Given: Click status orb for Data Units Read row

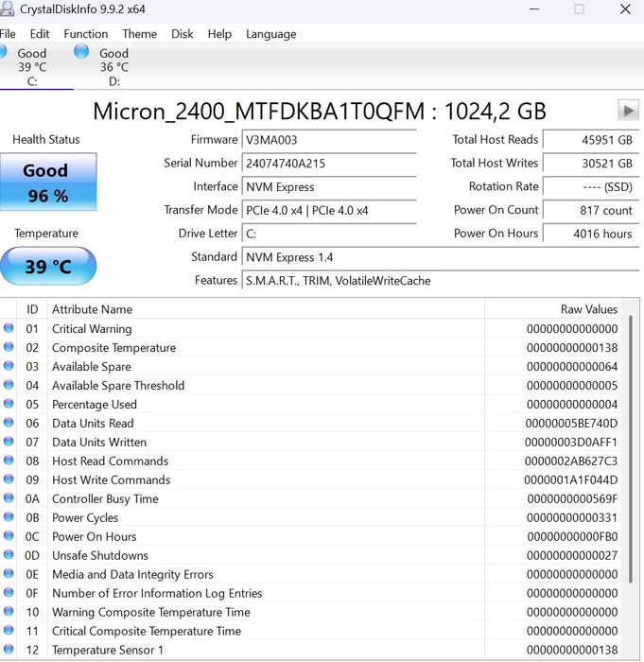Looking at the screenshot, I should pos(9,422).
